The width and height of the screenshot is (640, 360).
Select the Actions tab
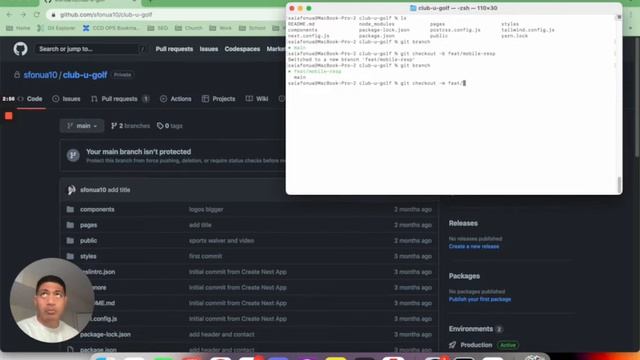pyautogui.click(x=176, y=99)
